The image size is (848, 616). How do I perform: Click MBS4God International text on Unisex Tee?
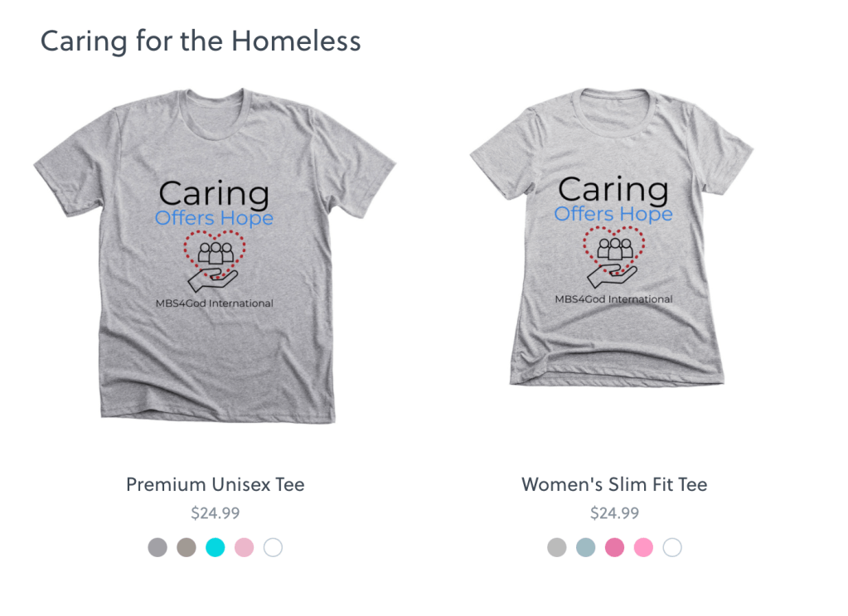click(x=215, y=303)
